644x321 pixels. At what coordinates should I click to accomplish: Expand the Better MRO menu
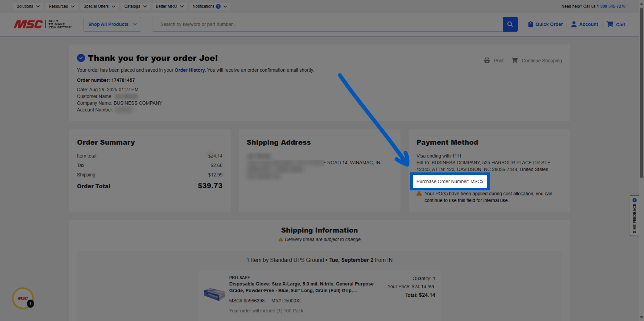[x=170, y=6]
